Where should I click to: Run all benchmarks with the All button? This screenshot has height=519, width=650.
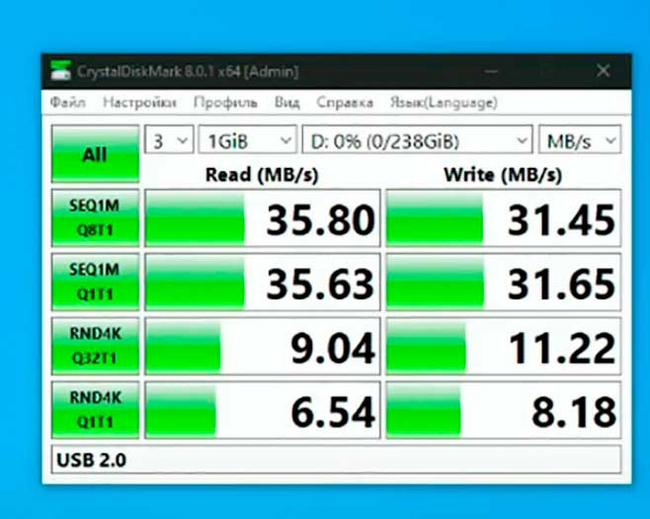(95, 154)
